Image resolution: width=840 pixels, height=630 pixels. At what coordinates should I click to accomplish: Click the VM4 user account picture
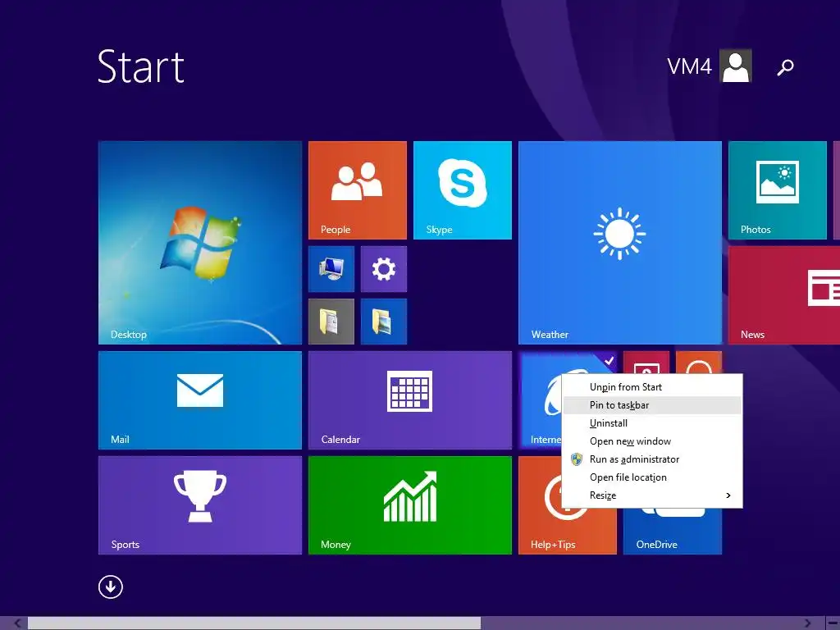pos(736,66)
